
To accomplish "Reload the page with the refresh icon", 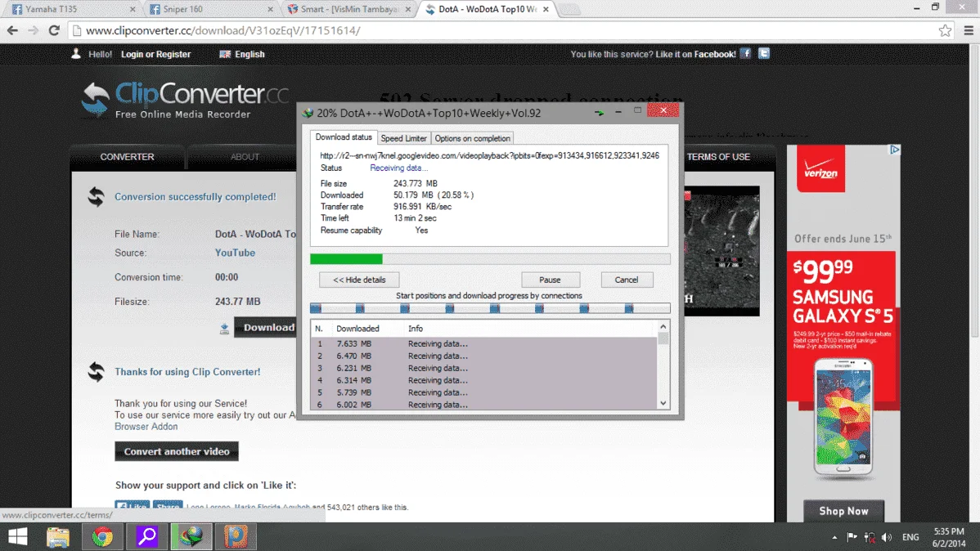I will pyautogui.click(x=54, y=30).
